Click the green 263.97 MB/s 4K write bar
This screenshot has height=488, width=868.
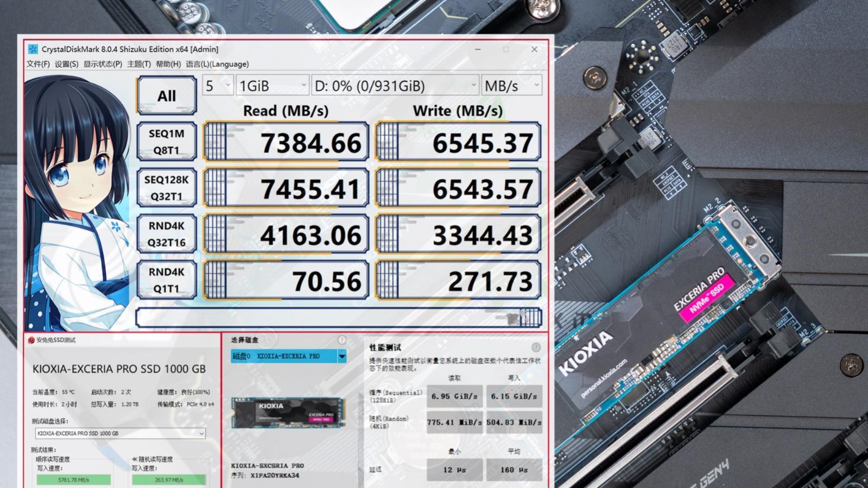tap(169, 480)
